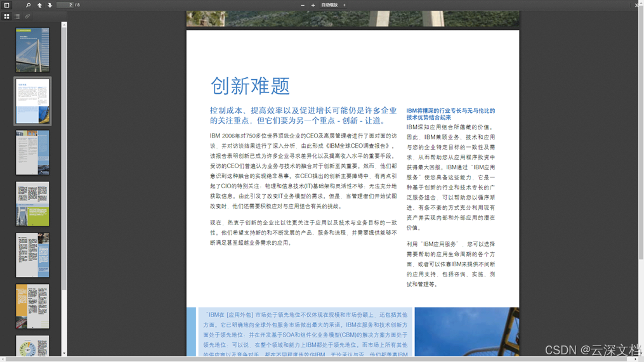Screen dimensions: 644x362
Task: Click the total page count "/ 8"
Action: click(x=77, y=5)
